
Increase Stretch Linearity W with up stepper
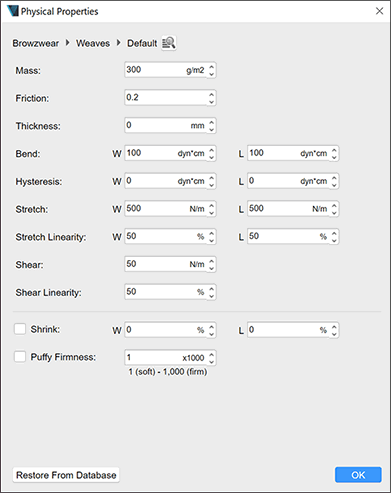pos(211,233)
